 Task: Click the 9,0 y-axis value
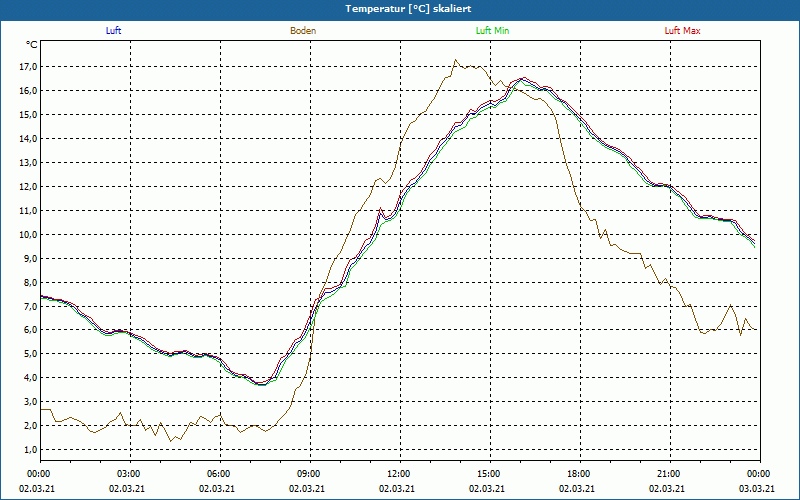[31, 259]
